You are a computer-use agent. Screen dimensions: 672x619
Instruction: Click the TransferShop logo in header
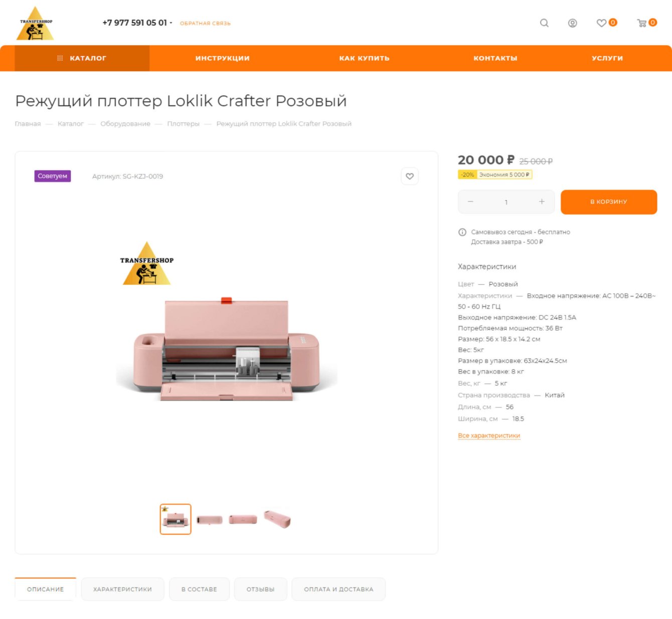point(36,24)
